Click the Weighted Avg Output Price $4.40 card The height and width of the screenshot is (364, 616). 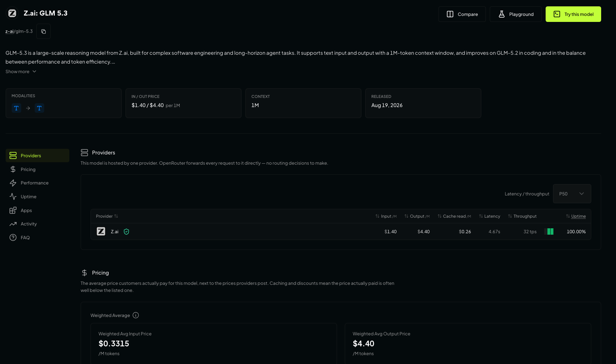point(468,344)
